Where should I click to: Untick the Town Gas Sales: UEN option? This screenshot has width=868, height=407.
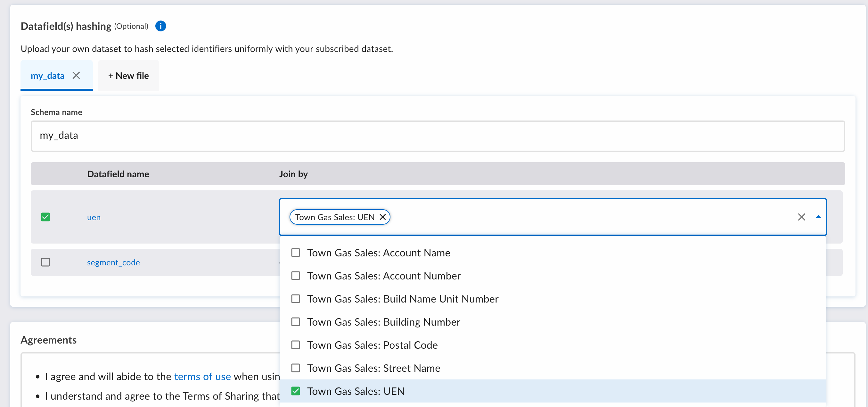click(296, 391)
